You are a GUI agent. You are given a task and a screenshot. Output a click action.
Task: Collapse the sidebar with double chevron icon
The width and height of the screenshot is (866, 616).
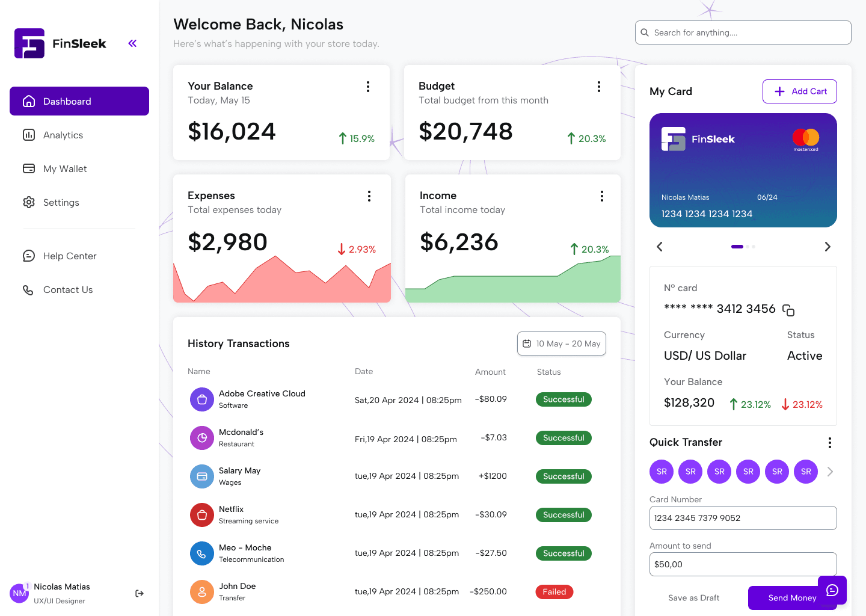tap(132, 43)
